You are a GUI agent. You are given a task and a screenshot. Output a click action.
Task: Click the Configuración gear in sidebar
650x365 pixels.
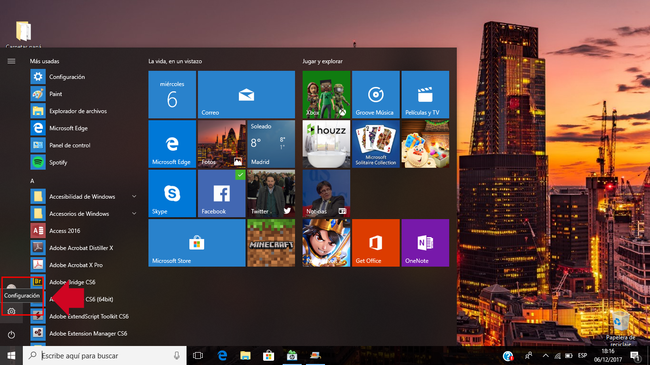click(x=11, y=311)
